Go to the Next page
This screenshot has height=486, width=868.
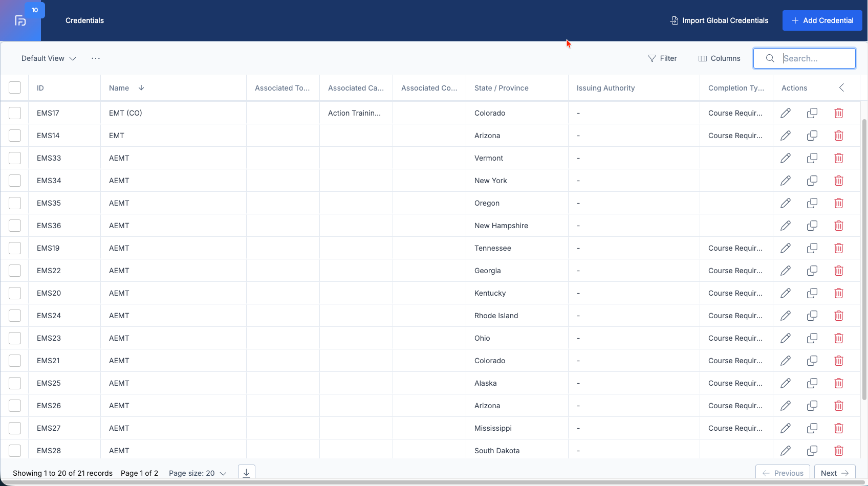click(835, 473)
